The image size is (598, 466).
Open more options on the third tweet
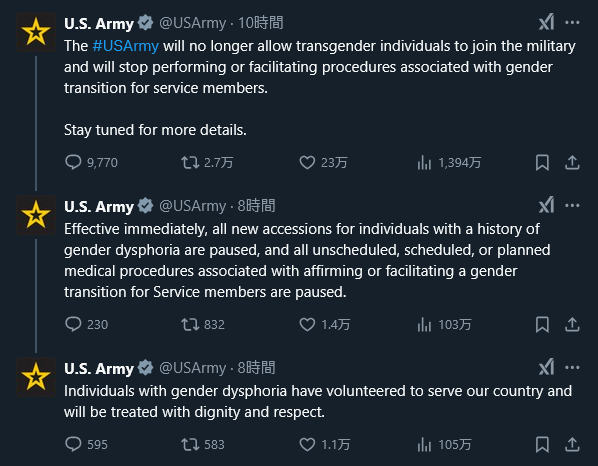click(x=572, y=368)
